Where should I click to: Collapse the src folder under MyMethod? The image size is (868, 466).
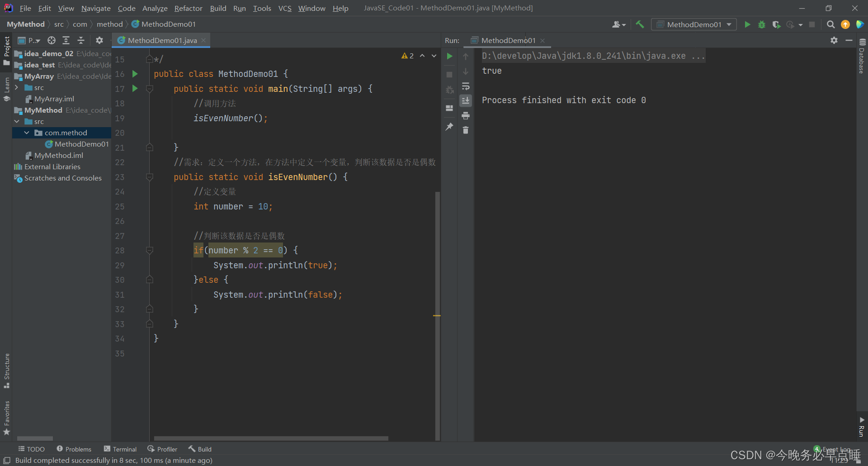17,121
